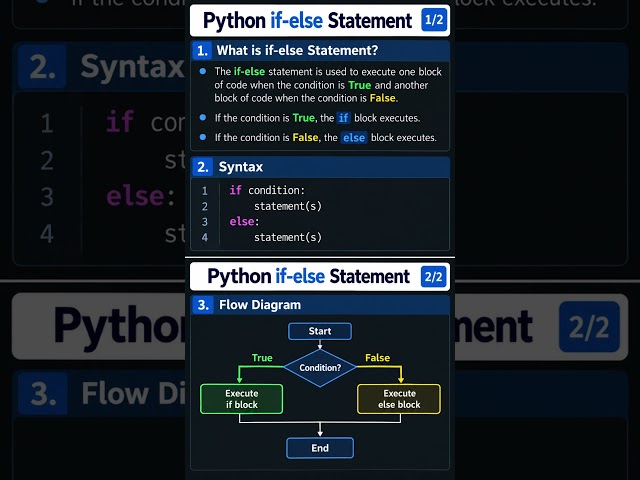
Task: Click the '1.' number badge beside What is if-else
Action: [x=202, y=51]
